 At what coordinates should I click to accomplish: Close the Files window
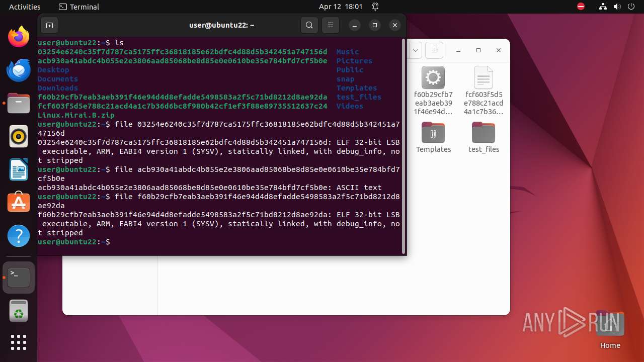pos(499,50)
